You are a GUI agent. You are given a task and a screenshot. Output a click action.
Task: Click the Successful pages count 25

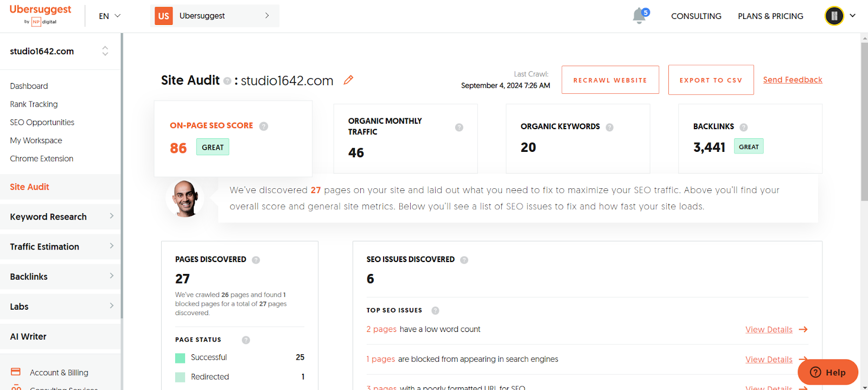coord(300,357)
